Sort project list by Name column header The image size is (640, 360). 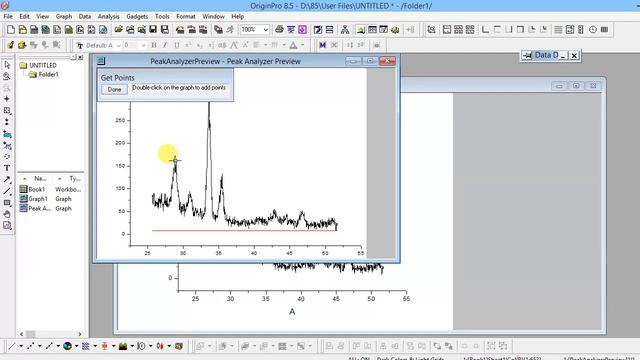coord(39,178)
